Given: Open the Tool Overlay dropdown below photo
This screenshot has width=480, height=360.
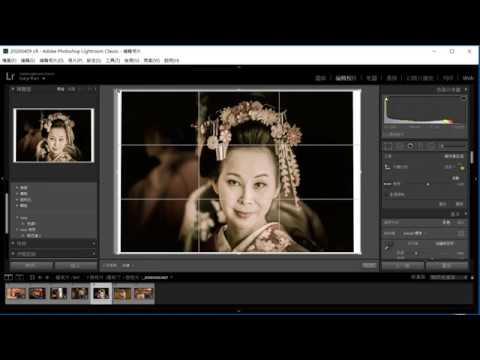Looking at the screenshot, I should pos(127,266).
